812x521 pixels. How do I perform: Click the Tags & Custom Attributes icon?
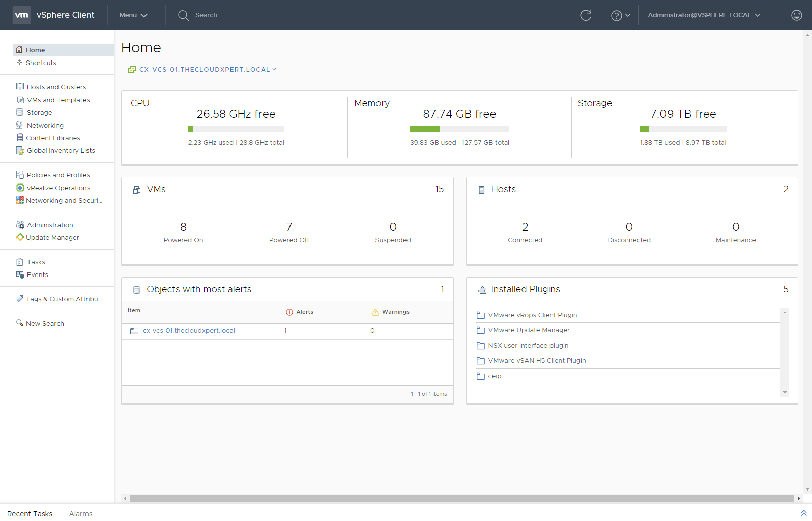tap(20, 299)
